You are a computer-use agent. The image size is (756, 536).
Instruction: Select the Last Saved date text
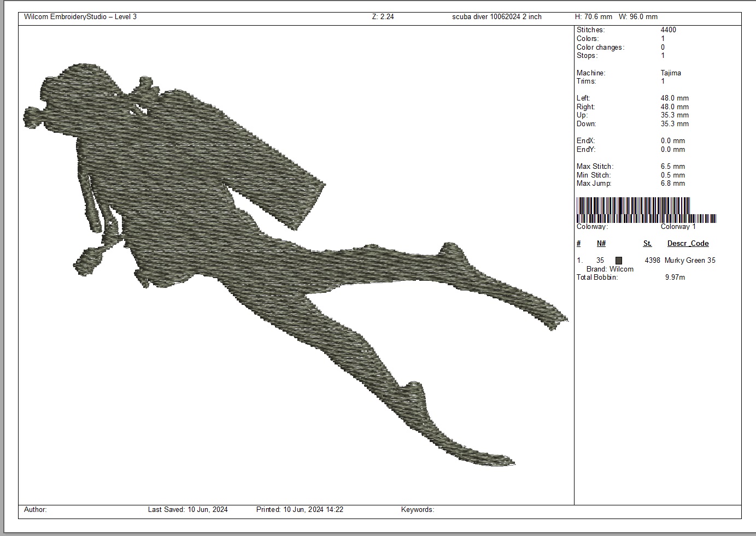click(x=187, y=510)
